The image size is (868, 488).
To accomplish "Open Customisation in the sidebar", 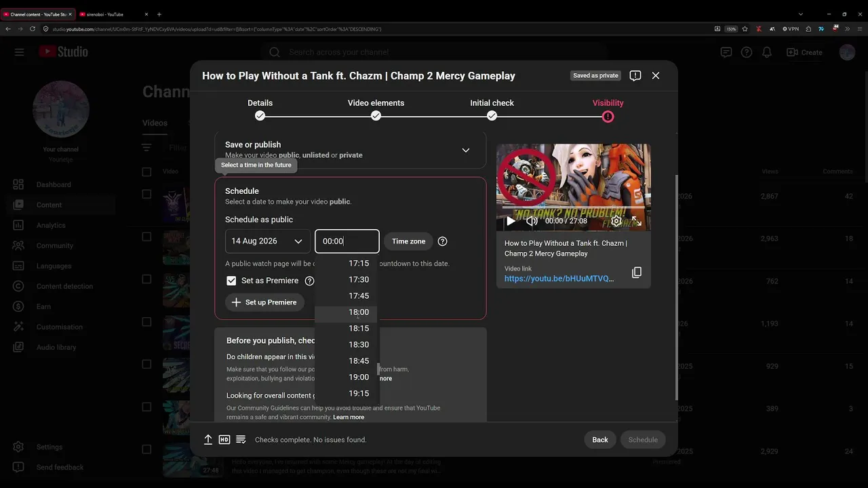I will (58, 327).
